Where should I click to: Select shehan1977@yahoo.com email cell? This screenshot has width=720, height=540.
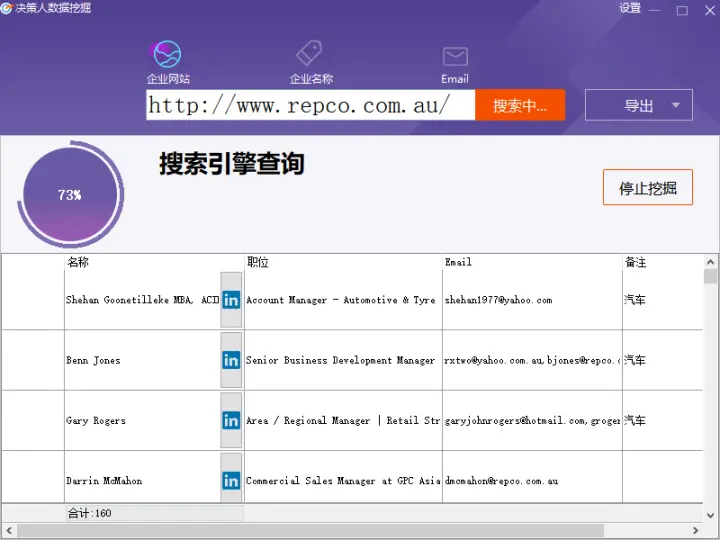[532, 300]
